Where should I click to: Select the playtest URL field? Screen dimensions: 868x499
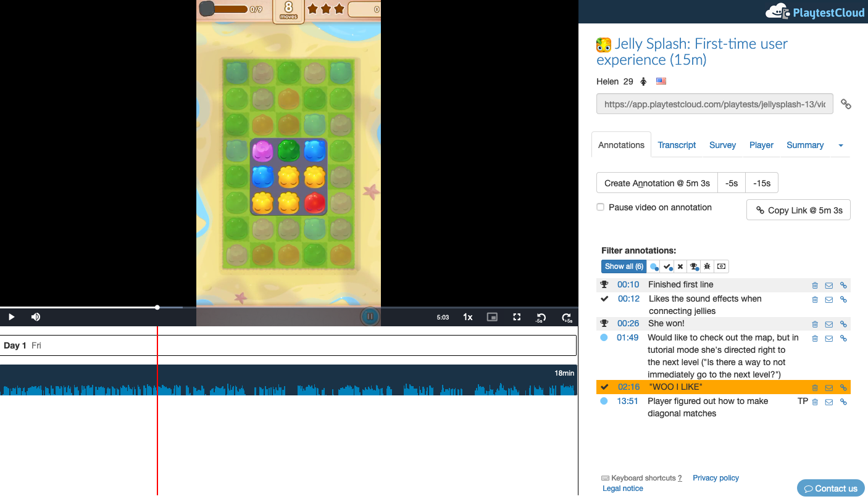point(715,104)
